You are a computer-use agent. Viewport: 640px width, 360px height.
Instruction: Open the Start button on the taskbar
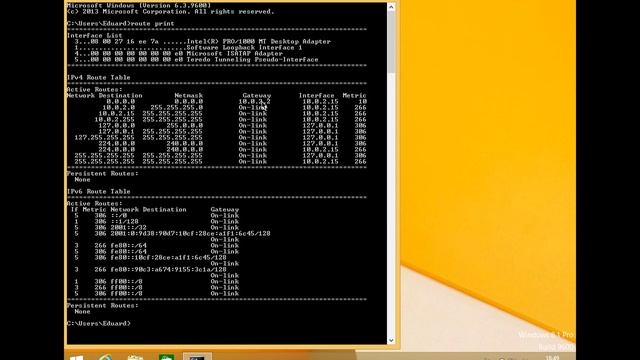[x=76, y=358]
